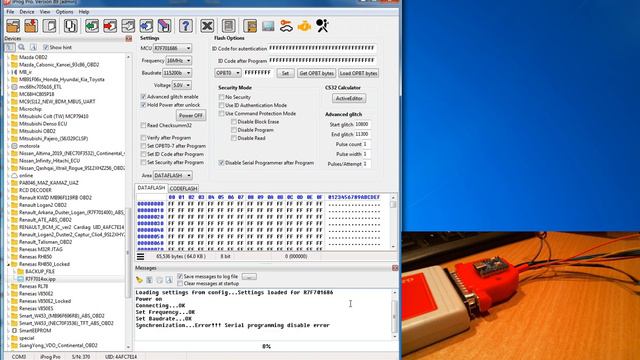
Task: Select R7F7014xx.ipp in the device tree
Action: coord(40,279)
